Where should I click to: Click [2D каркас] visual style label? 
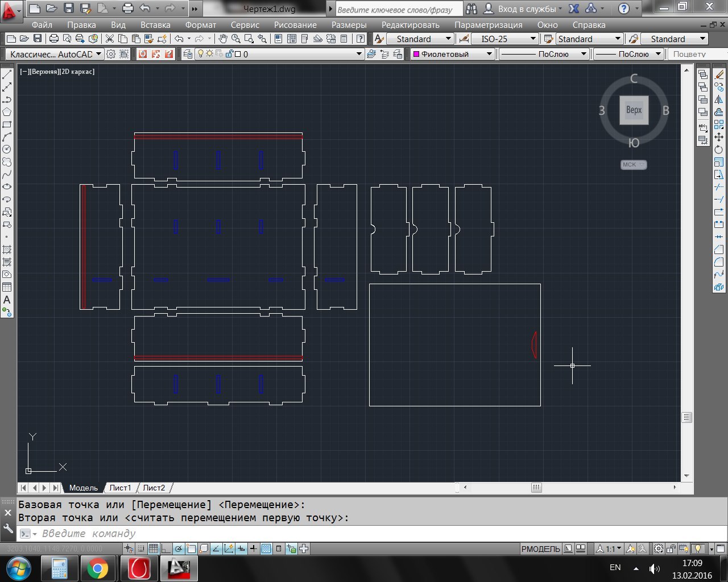click(76, 72)
